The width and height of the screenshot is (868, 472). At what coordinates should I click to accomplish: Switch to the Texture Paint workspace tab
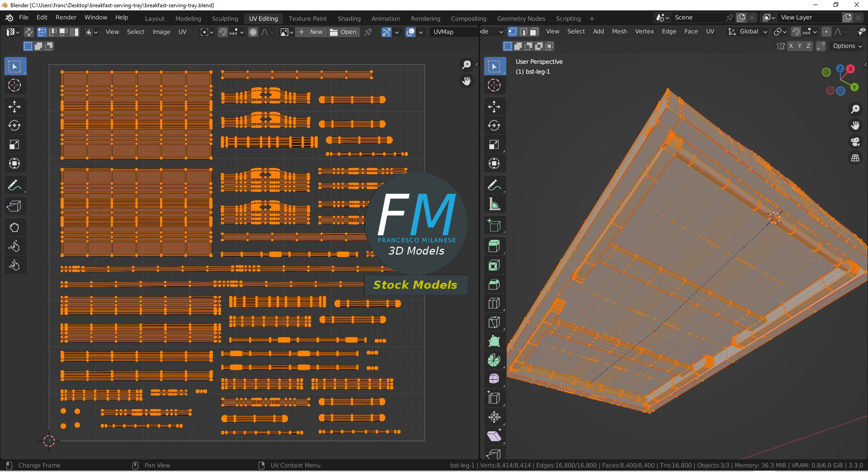(x=307, y=19)
